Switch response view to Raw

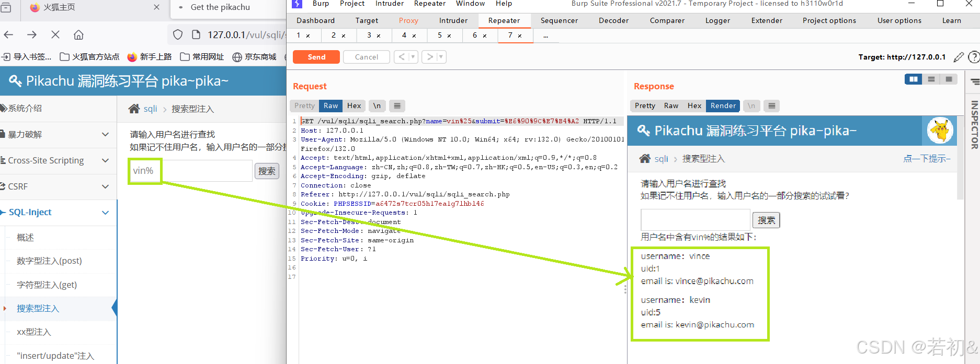[x=671, y=105]
